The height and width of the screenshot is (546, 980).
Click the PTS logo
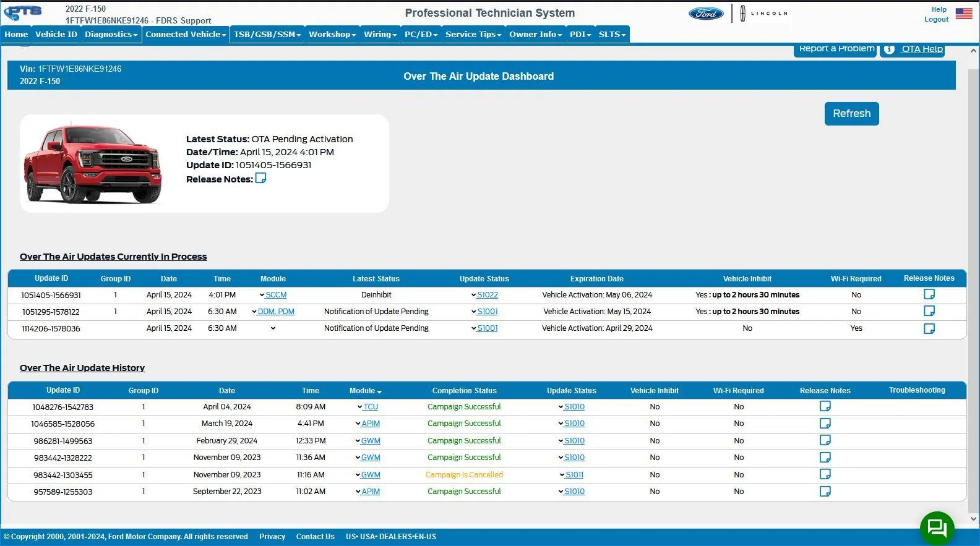(23, 12)
